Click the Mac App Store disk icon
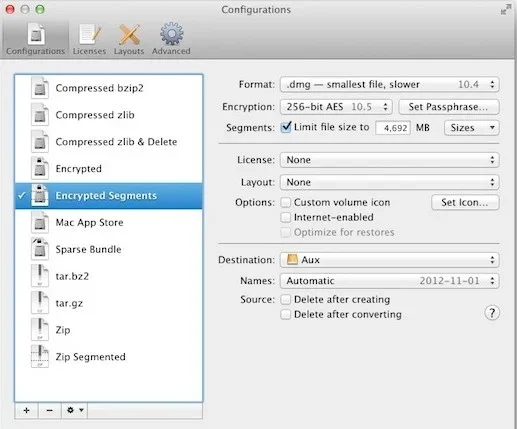Screen dimensions: 517x429 (x=40, y=222)
